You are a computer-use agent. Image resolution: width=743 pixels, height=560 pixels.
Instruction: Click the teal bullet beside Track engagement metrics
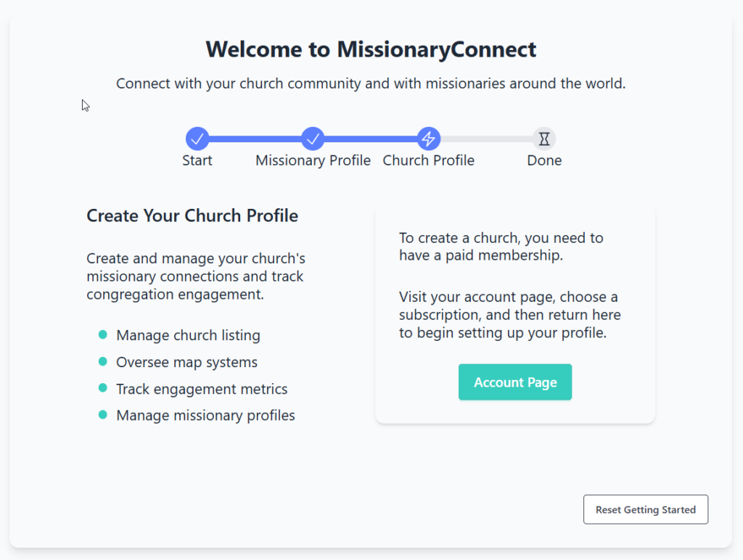(x=103, y=388)
